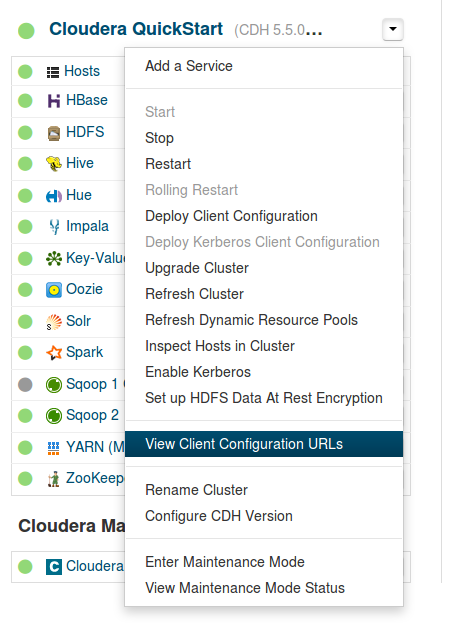Image resolution: width=451 pixels, height=636 pixels.
Task: Click the Hue service icon
Action: [x=54, y=196]
